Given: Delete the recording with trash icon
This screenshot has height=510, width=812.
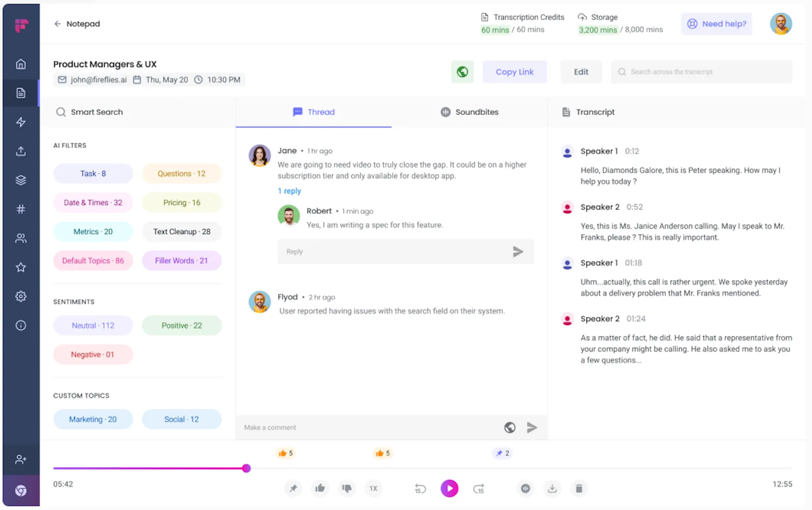Looking at the screenshot, I should [579, 489].
